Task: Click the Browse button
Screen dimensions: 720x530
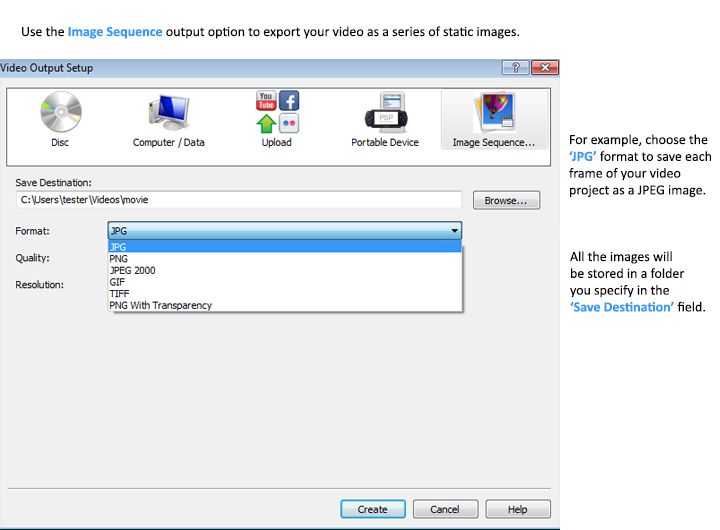Action: point(506,201)
